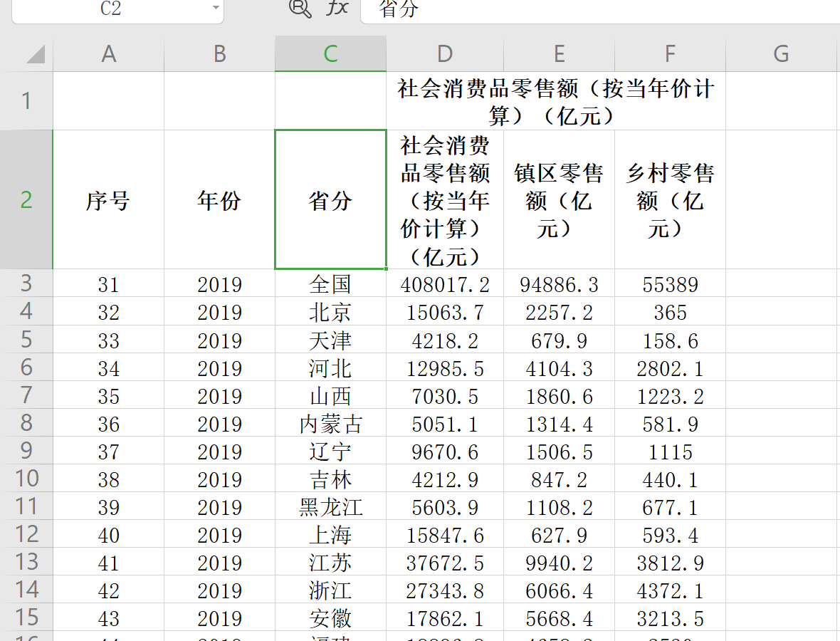
Task: Click the 序号 cell 31
Action: click(x=109, y=284)
